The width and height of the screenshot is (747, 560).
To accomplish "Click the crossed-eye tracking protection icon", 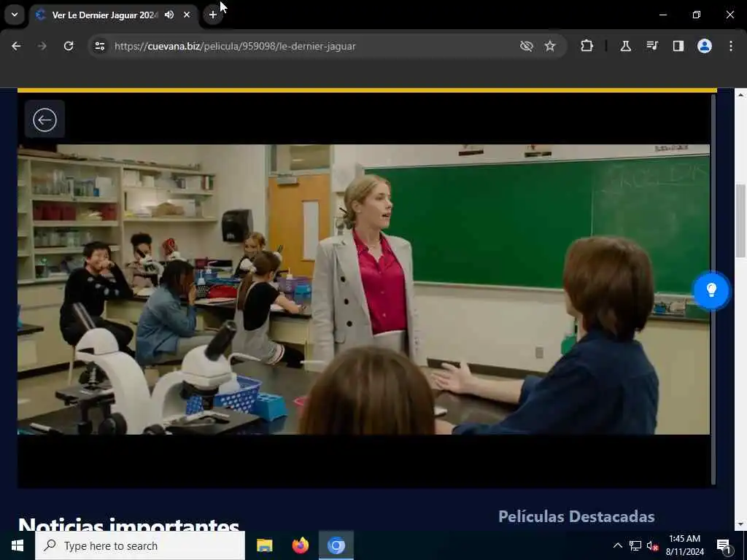I will (527, 46).
